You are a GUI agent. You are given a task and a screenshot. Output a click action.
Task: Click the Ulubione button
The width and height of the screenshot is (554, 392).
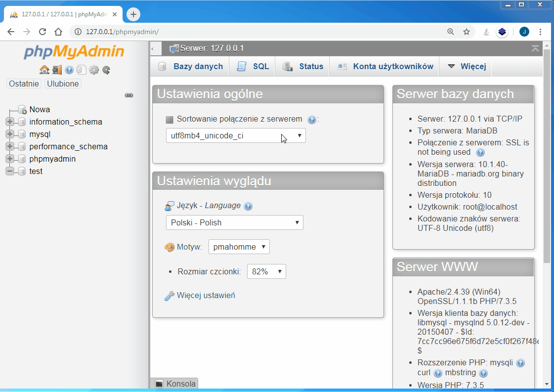pos(63,84)
